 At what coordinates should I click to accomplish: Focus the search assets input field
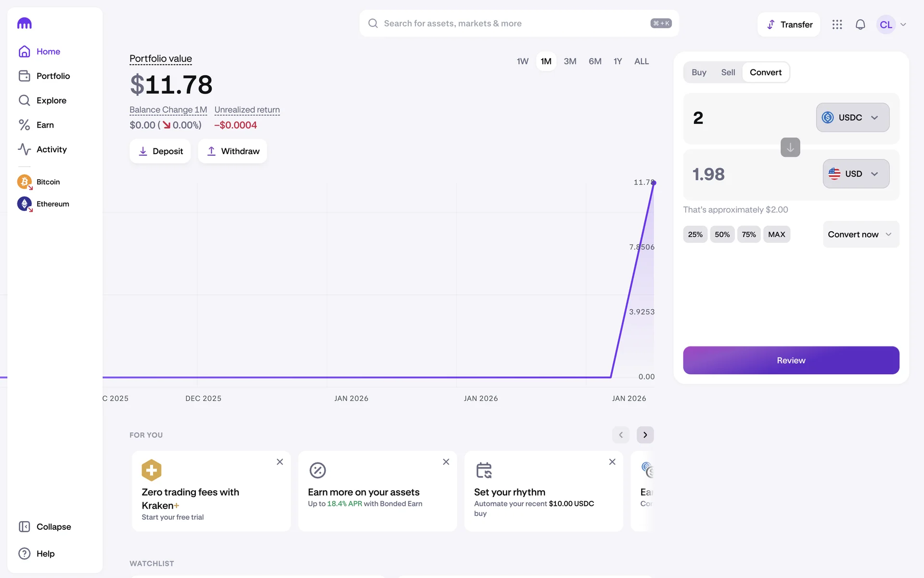(x=510, y=24)
